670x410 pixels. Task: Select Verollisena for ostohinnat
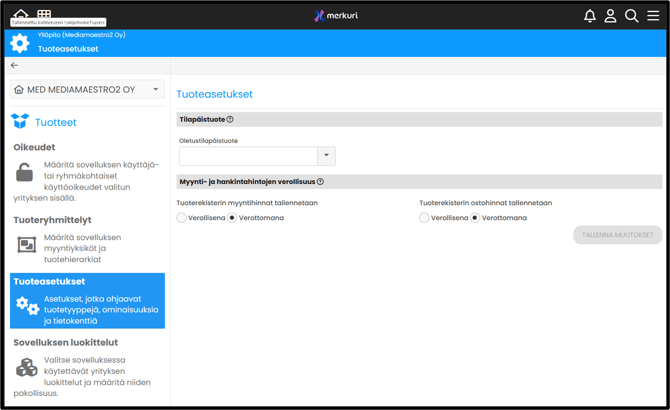(x=425, y=217)
